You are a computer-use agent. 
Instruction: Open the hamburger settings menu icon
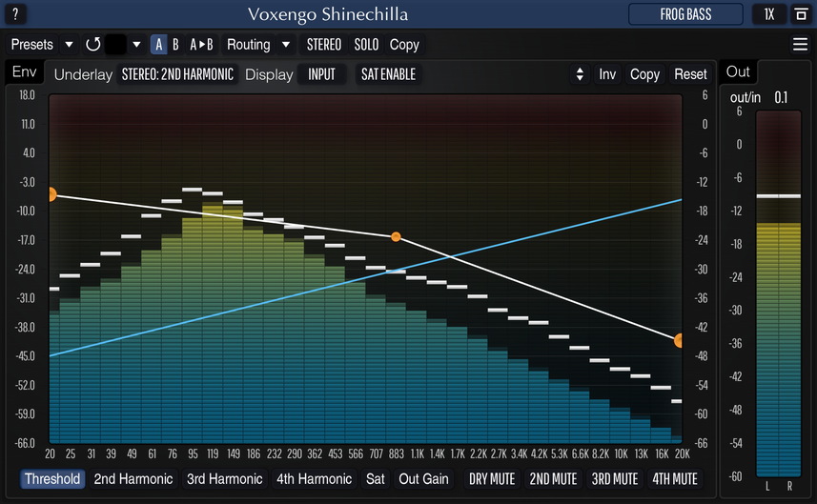[x=800, y=45]
